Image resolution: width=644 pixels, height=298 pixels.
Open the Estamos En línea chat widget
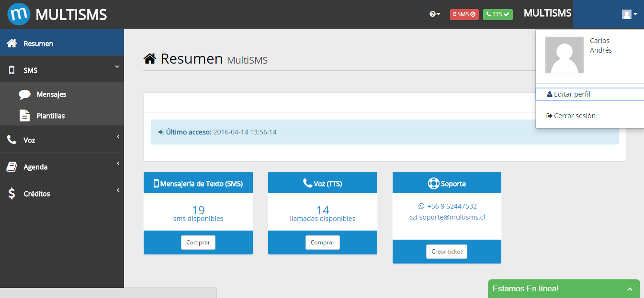[x=564, y=289]
